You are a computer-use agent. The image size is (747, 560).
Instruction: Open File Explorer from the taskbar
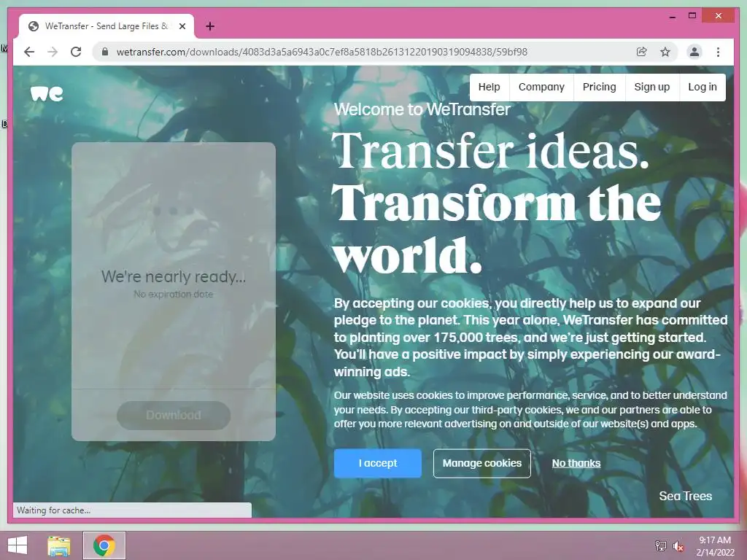tap(59, 545)
